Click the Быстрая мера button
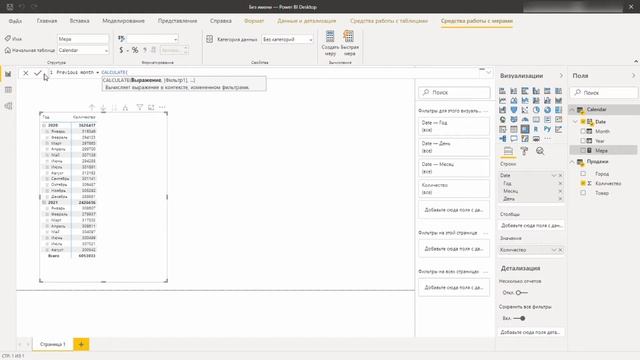640x360 pixels. coord(349,43)
